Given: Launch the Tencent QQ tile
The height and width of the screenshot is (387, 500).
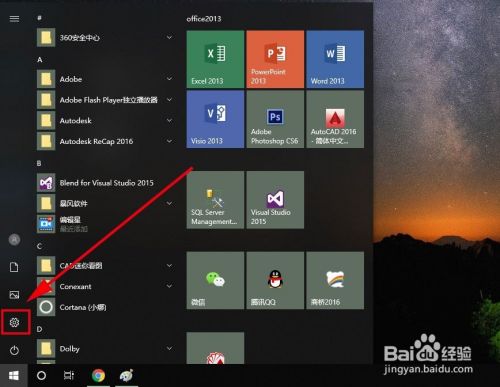Looking at the screenshot, I should coord(275,280).
